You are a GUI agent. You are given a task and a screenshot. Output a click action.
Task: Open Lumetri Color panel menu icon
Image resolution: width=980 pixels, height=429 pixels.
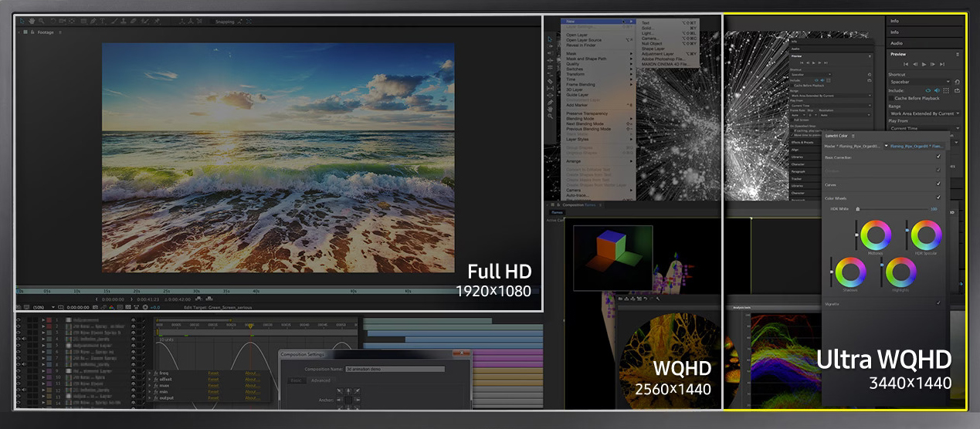click(x=853, y=136)
